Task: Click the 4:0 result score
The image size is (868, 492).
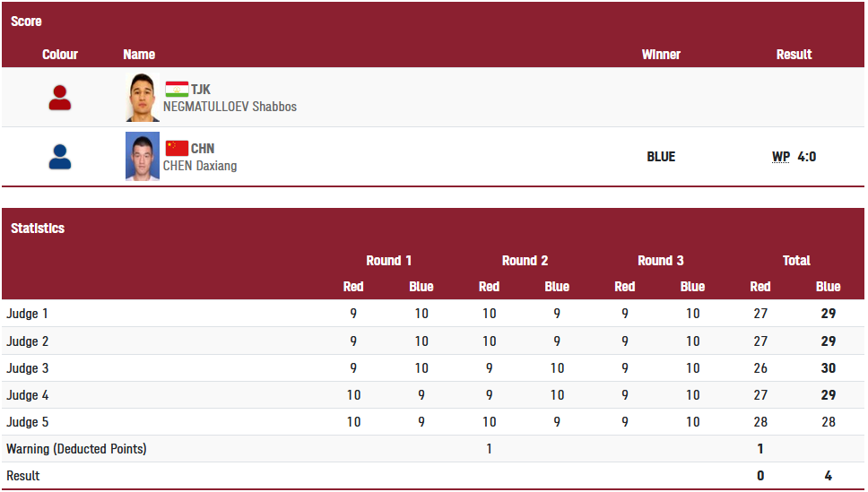Action: (806, 157)
